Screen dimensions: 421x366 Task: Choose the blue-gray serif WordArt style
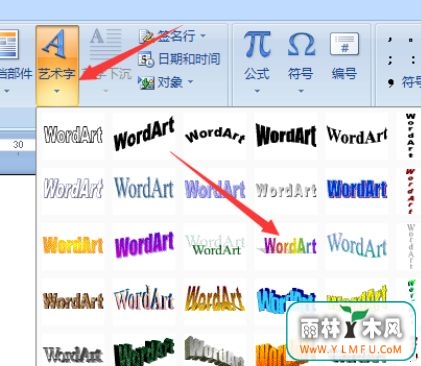coord(144,188)
